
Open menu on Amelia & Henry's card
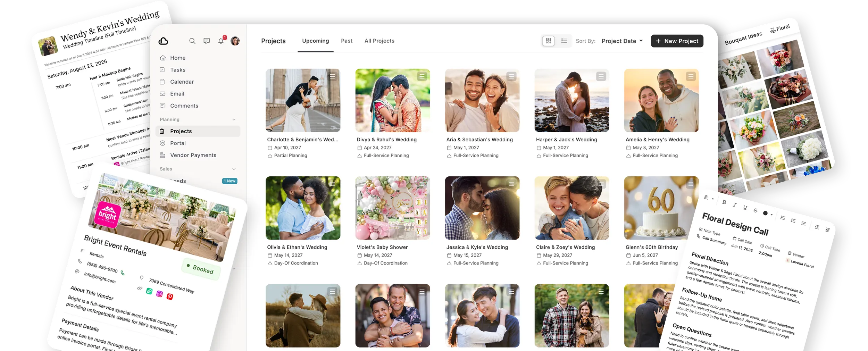click(x=691, y=76)
